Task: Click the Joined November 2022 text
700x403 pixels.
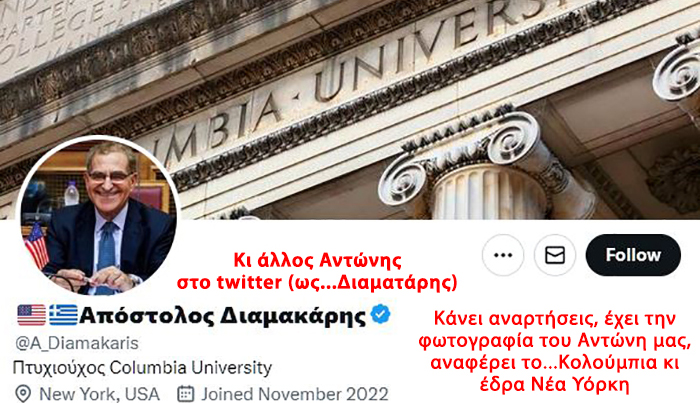Action: click(x=295, y=394)
